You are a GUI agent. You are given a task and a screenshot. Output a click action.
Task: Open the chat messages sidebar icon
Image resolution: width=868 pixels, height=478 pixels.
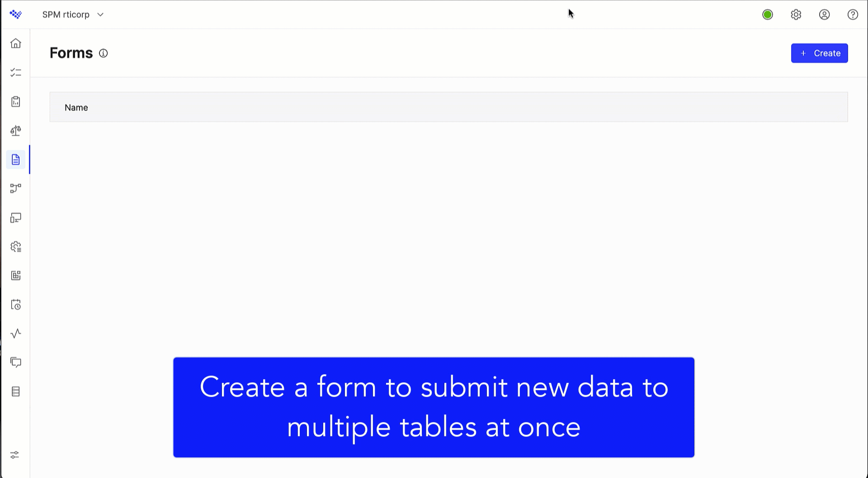(x=16, y=362)
